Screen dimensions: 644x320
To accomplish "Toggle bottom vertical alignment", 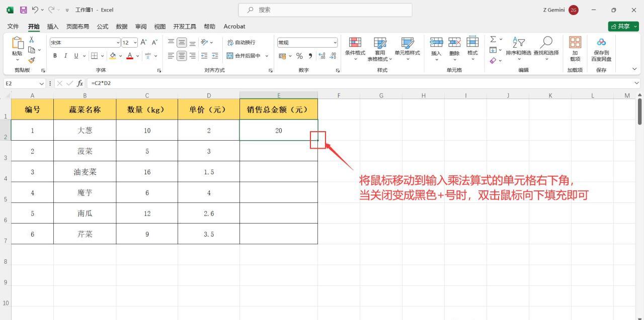I will [x=192, y=43].
